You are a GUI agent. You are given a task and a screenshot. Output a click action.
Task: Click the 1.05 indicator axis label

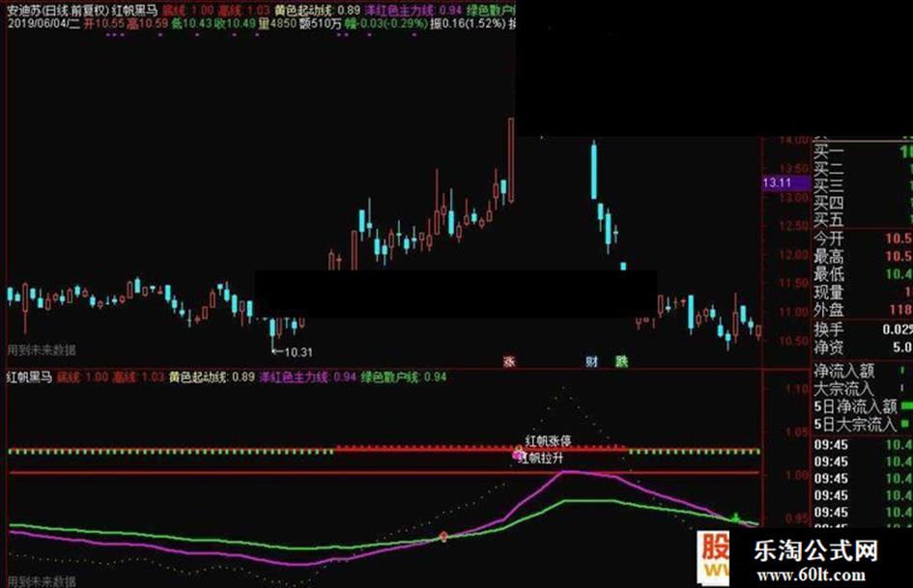(x=797, y=432)
